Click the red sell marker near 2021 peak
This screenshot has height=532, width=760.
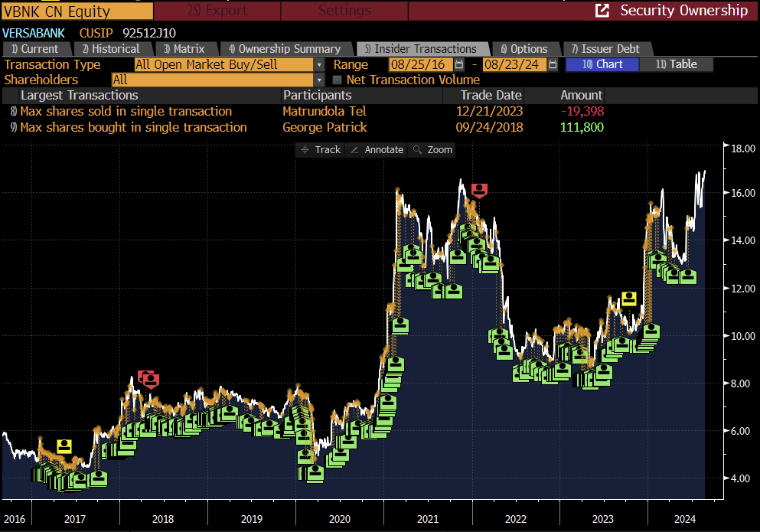click(x=479, y=190)
